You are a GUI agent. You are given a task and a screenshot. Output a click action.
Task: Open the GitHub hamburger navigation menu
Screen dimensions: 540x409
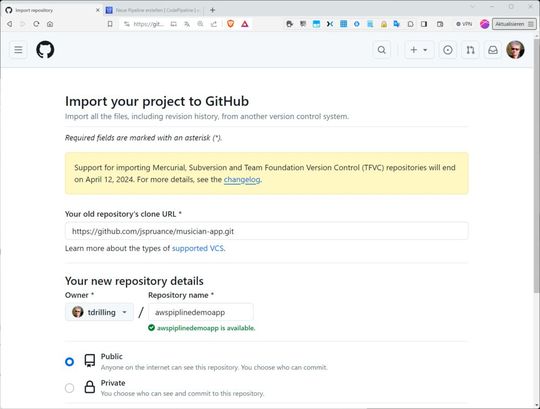18,50
